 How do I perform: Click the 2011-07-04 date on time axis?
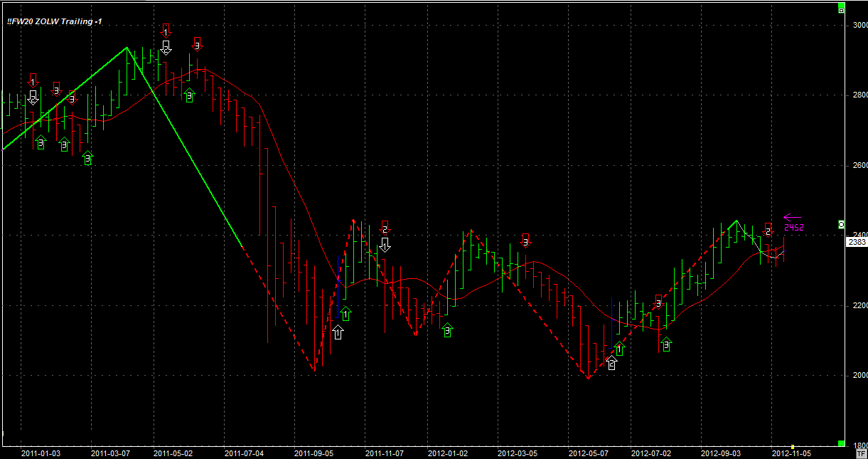[x=244, y=453]
